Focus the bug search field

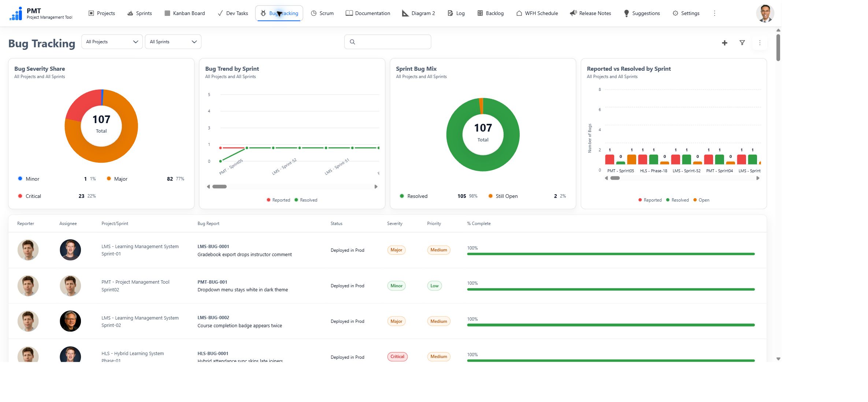click(387, 42)
